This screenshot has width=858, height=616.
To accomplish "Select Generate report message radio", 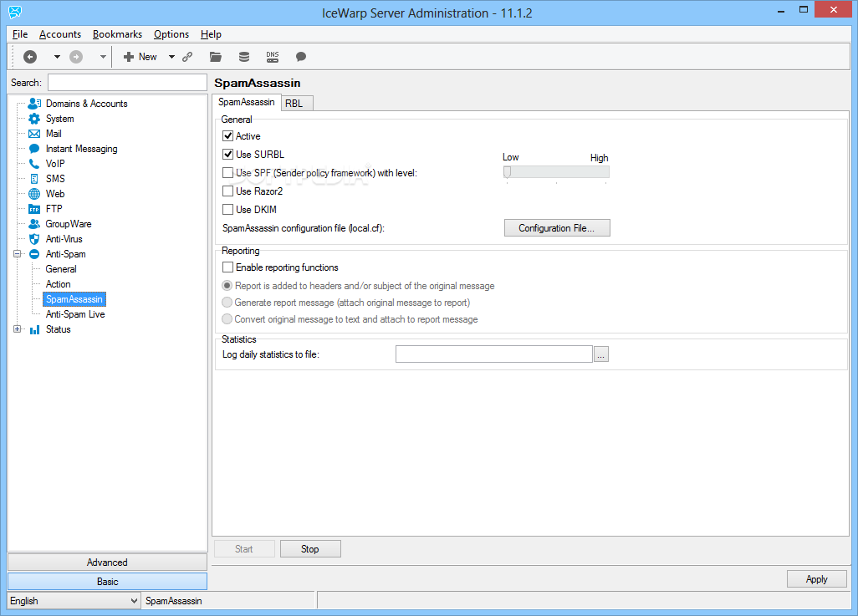I will click(x=227, y=303).
